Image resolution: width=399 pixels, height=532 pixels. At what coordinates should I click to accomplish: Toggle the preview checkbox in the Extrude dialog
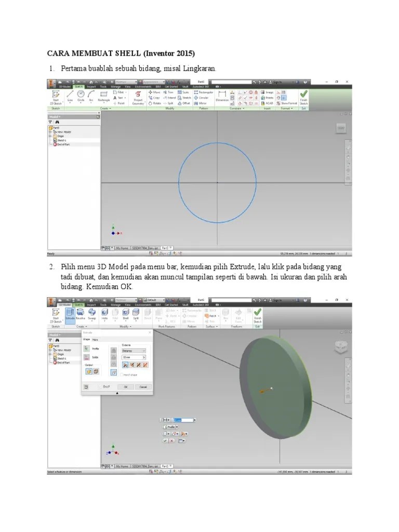point(100,387)
